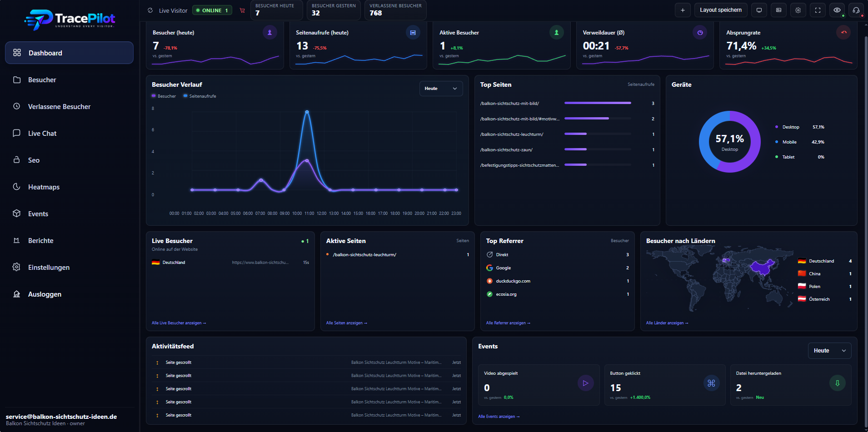Image resolution: width=868 pixels, height=432 pixels.
Task: Toggle Seitenaufrufe series in chart legend
Action: [200, 96]
